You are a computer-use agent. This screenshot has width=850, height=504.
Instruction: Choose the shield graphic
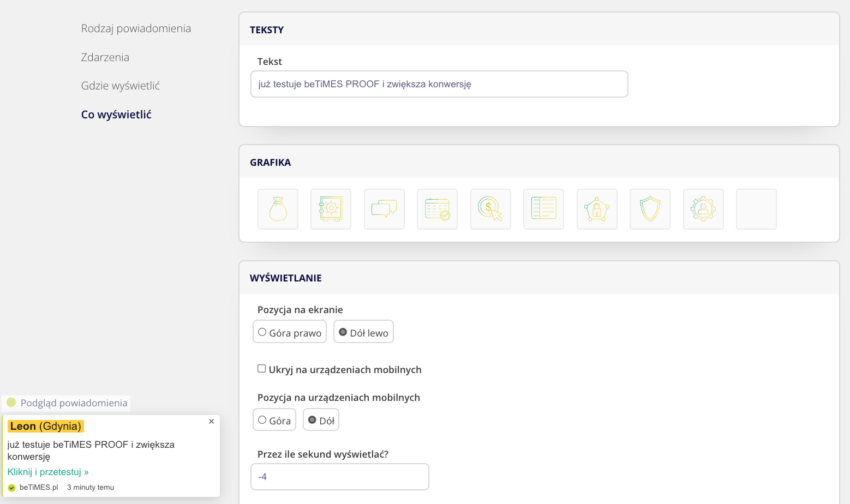[650, 209]
